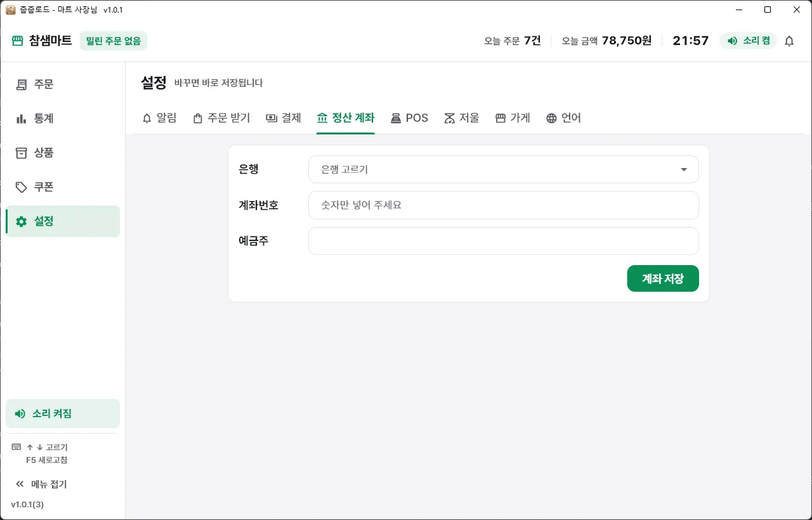Viewport: 812px width, 520px height.
Task: Click the scale icon on 저울 tab
Action: click(450, 118)
